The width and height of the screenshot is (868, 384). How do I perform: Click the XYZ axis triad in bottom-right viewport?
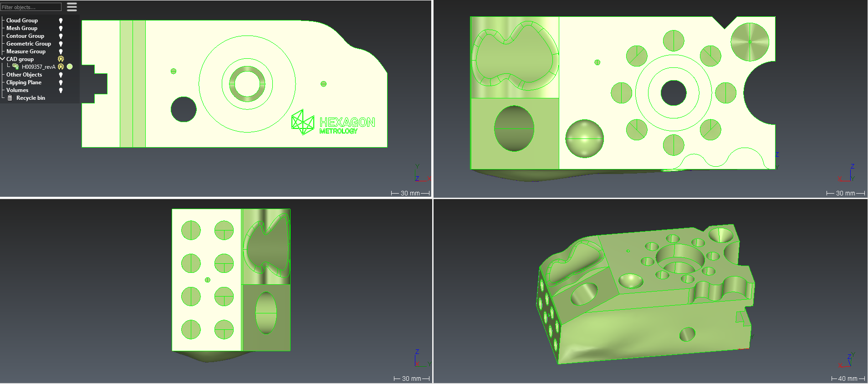pos(847,360)
